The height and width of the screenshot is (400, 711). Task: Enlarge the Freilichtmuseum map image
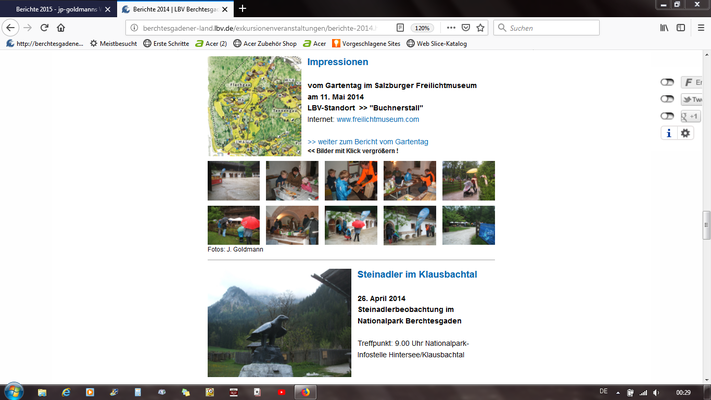click(254, 106)
